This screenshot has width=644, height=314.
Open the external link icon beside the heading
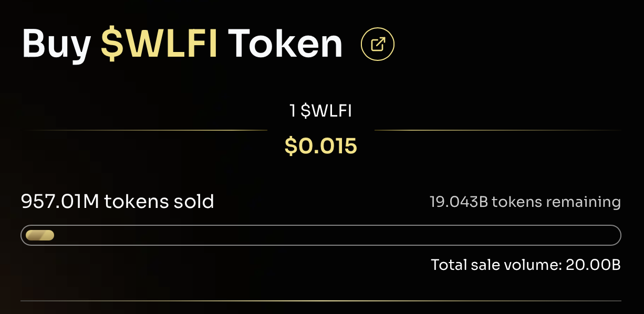click(x=377, y=45)
